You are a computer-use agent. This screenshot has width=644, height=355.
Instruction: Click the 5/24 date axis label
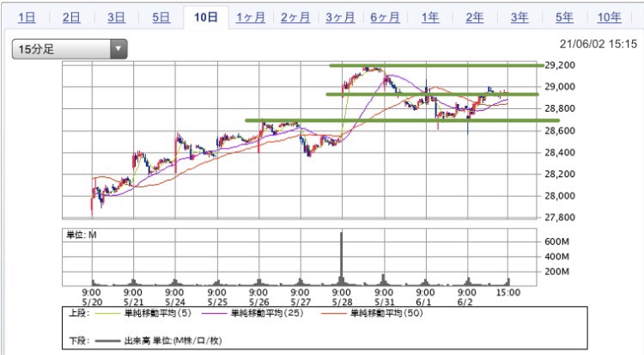175,302
